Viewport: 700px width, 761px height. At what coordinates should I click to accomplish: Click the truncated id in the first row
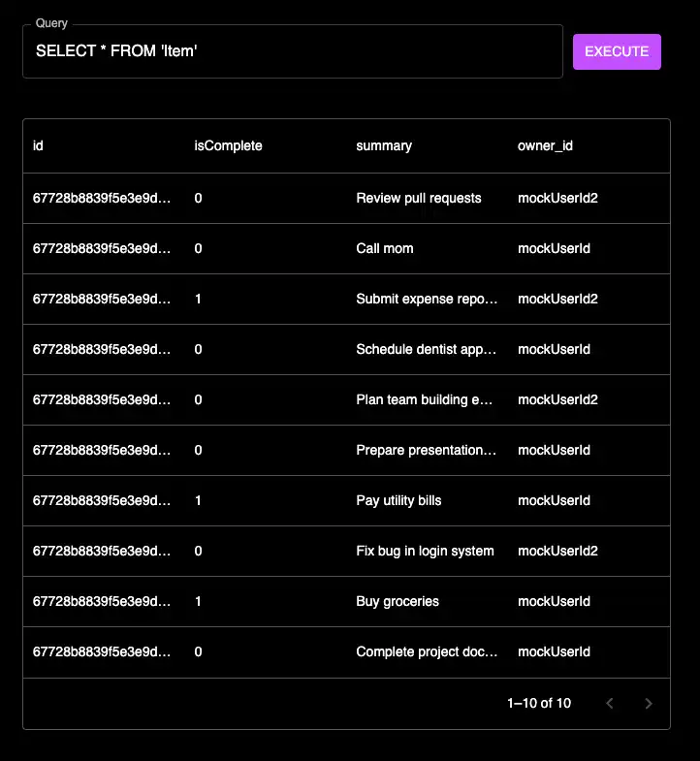(103, 198)
